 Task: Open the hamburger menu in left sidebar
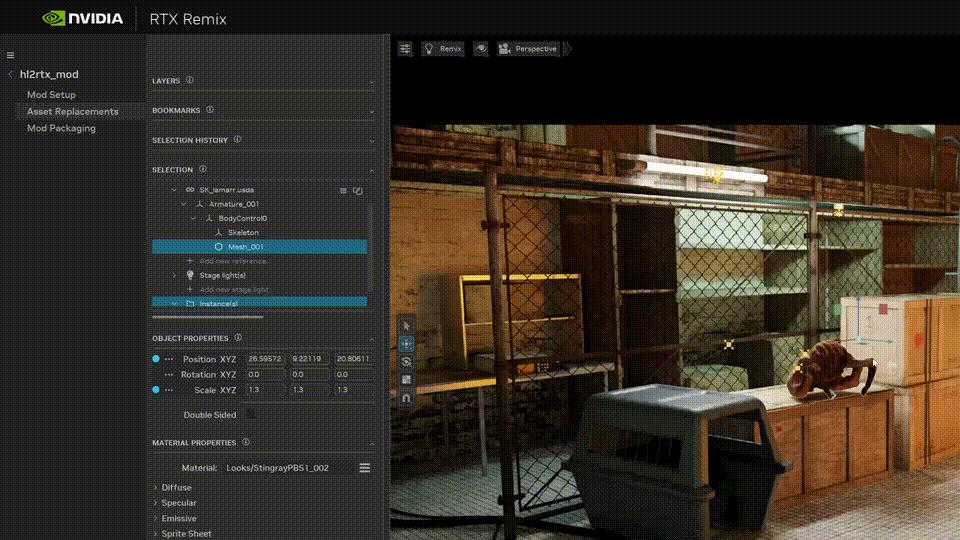point(10,55)
